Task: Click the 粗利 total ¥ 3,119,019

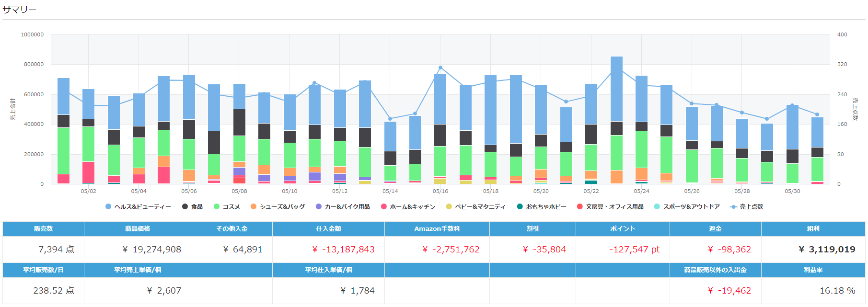Action: coord(827,250)
